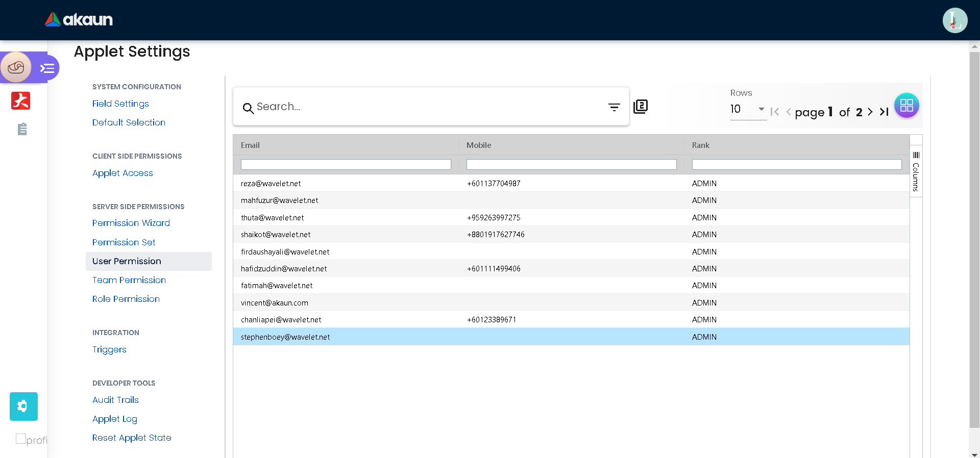Viewport: 980px width, 458px height.
Task: Expand the sidebar menu toggle icon
Action: pyautogui.click(x=47, y=68)
